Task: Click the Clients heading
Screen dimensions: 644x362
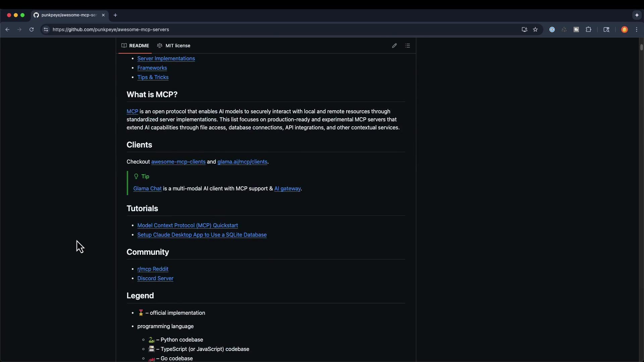Action: (139, 145)
